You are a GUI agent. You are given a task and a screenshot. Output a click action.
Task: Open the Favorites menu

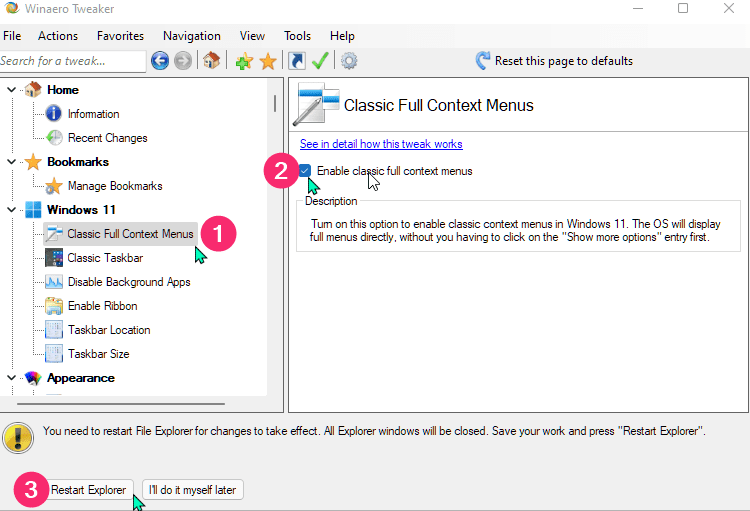tap(120, 36)
